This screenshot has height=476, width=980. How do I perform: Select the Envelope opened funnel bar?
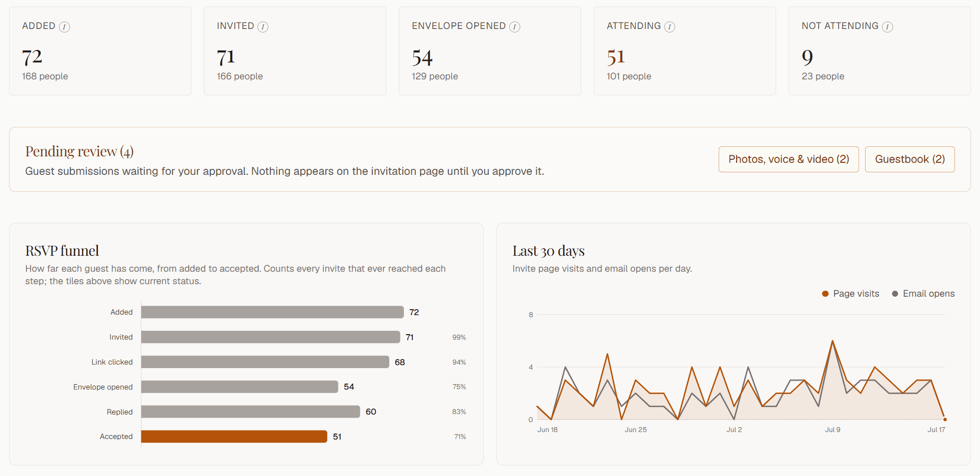239,387
